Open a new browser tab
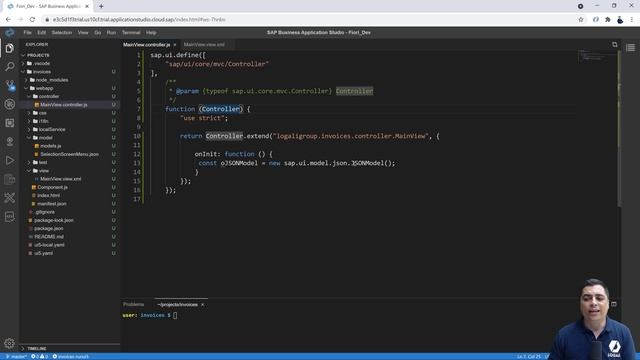Image resolution: width=640 pixels, height=360 pixels. [x=101, y=6]
